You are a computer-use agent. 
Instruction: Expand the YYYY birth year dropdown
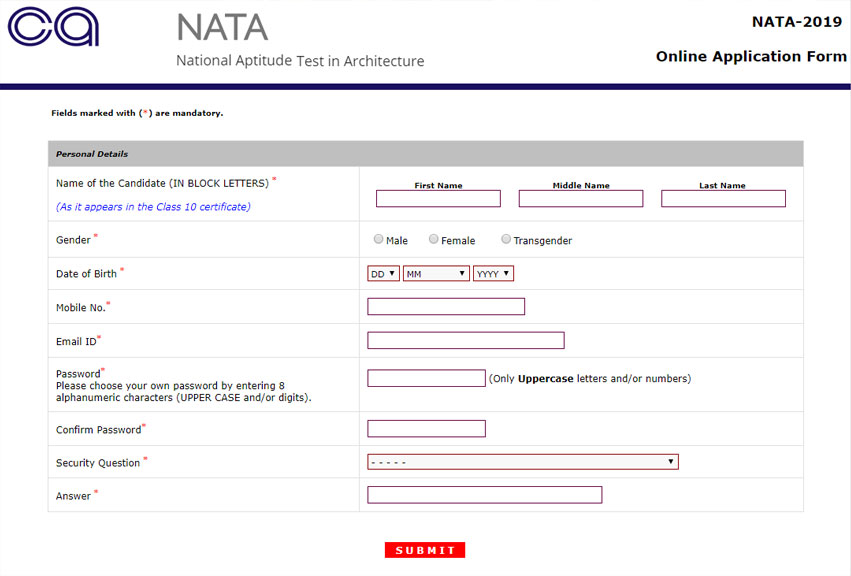[492, 272]
